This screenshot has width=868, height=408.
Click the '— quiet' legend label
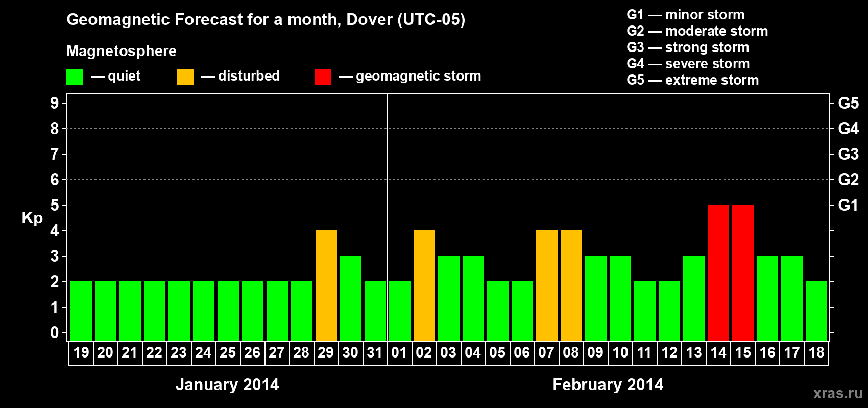[115, 76]
